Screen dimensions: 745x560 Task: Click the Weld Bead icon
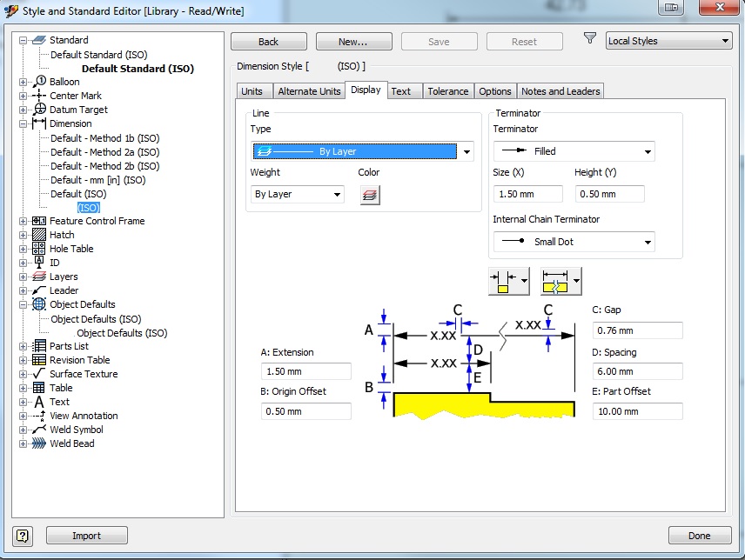tap(39, 443)
